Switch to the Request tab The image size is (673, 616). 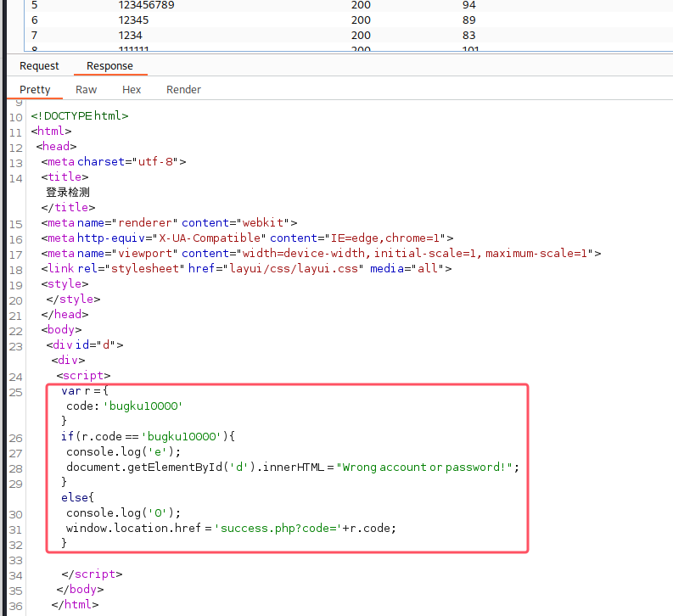click(39, 66)
